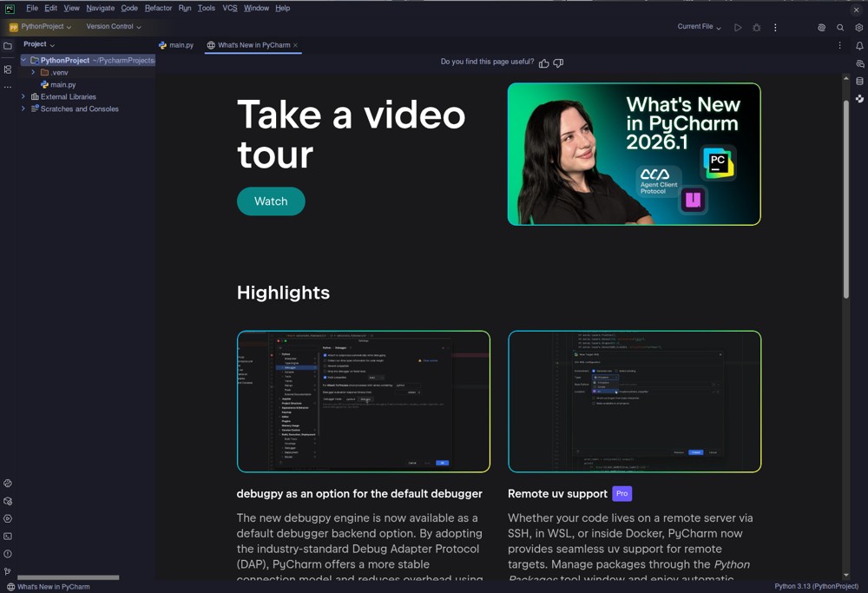
Task: Click the Watch video tour button
Action: click(x=271, y=201)
